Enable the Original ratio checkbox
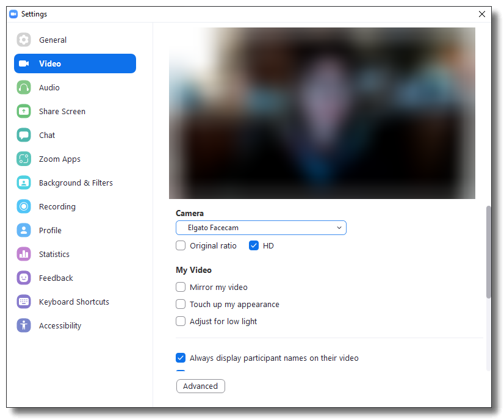Image resolution: width=504 pixels, height=420 pixels. click(181, 245)
